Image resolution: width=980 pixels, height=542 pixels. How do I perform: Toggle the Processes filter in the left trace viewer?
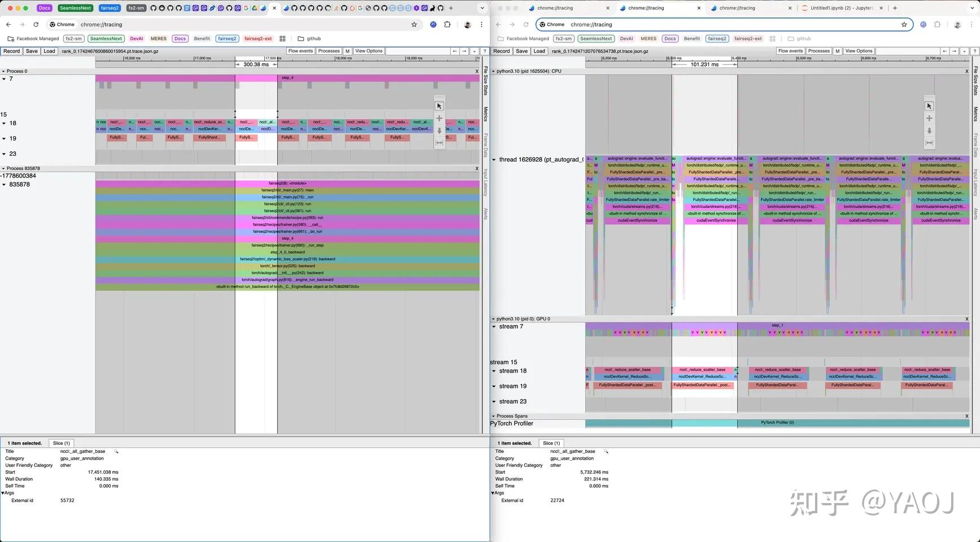(329, 51)
